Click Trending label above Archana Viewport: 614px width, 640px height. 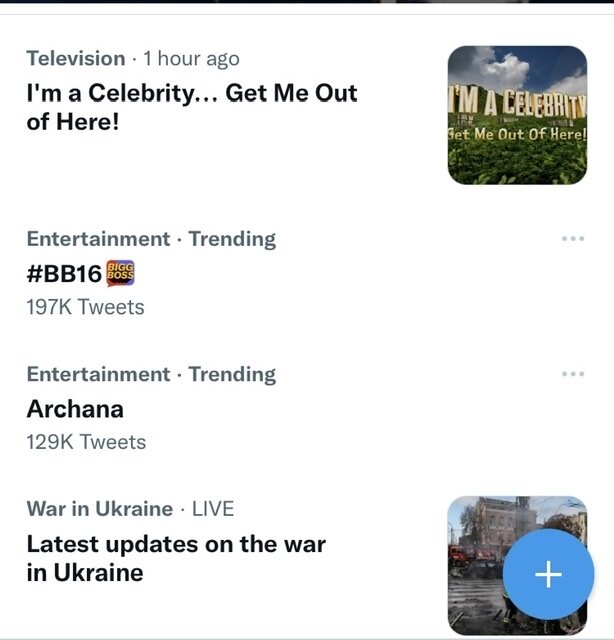click(232, 374)
